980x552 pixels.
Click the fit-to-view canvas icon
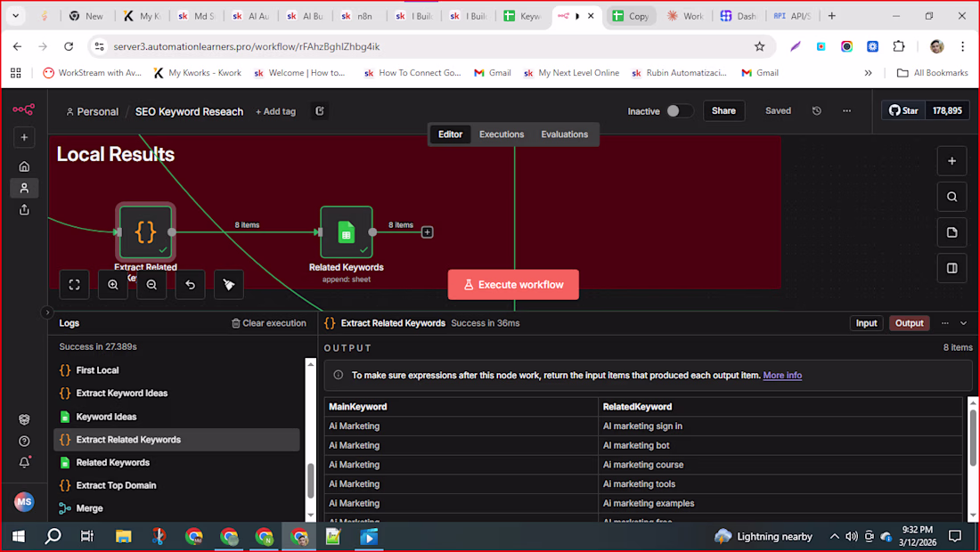74,285
